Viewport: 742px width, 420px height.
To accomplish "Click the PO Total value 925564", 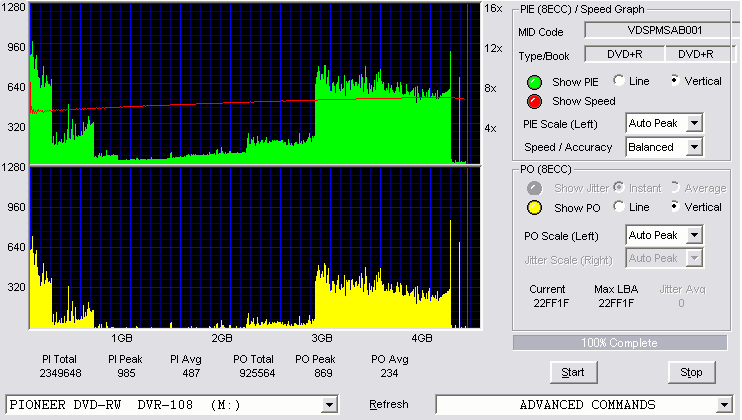I will click(x=257, y=373).
